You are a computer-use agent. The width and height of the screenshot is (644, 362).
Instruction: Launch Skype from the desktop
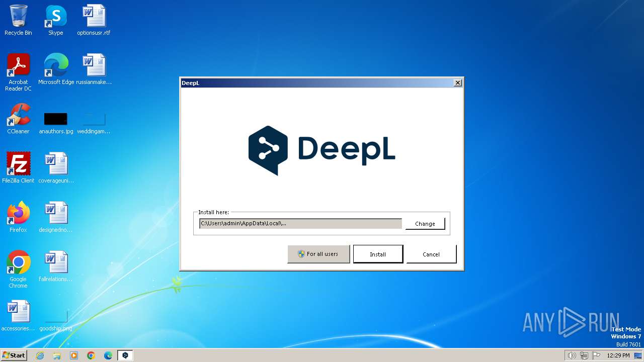tap(55, 21)
